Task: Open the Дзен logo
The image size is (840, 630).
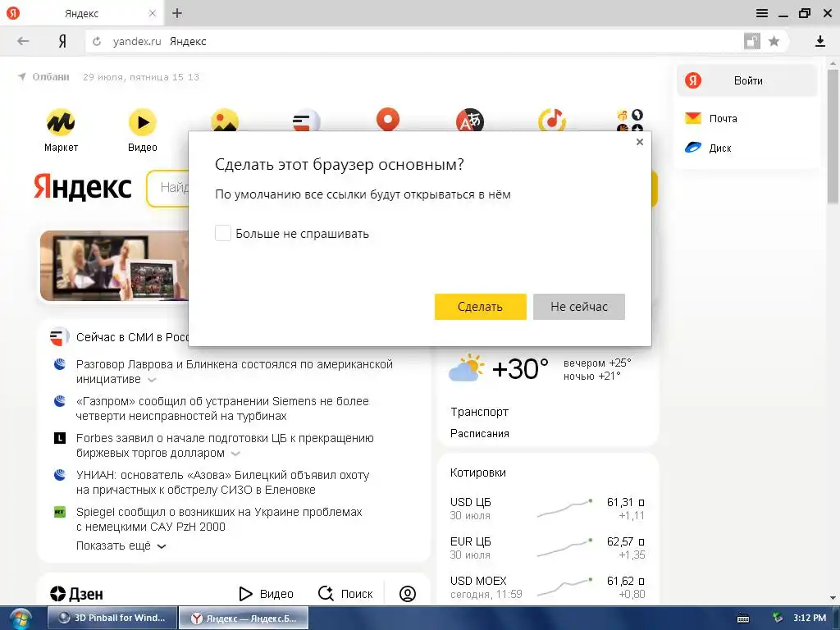Action: tap(76, 594)
